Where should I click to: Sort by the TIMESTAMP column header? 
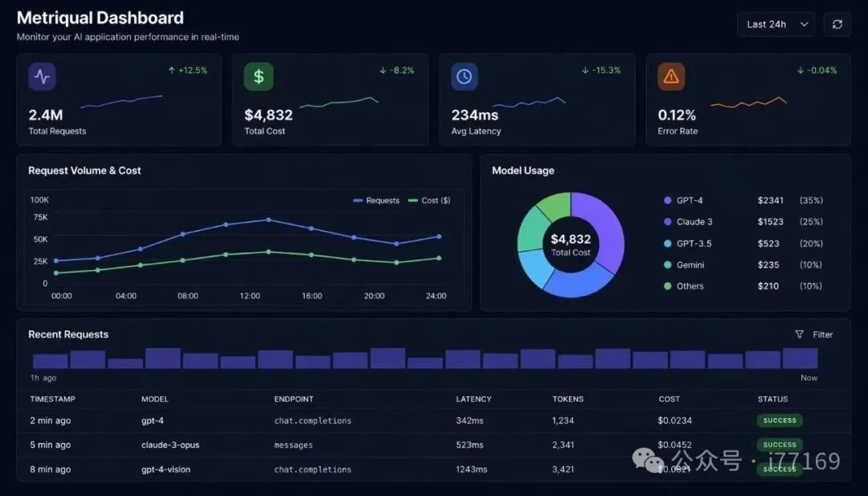tap(52, 399)
